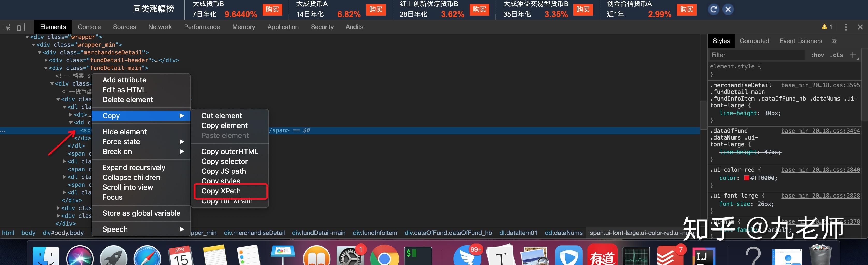Click the 购买 button for 大成货币B
Screen dimensions: 868x265
273,10
